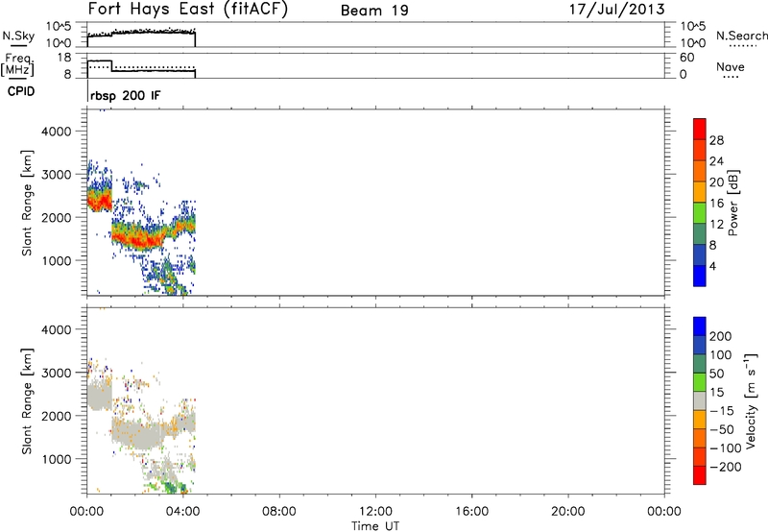
Task: Click the 'Velocity [m s⁻¹]' colorbar title
Action: [x=751, y=401]
